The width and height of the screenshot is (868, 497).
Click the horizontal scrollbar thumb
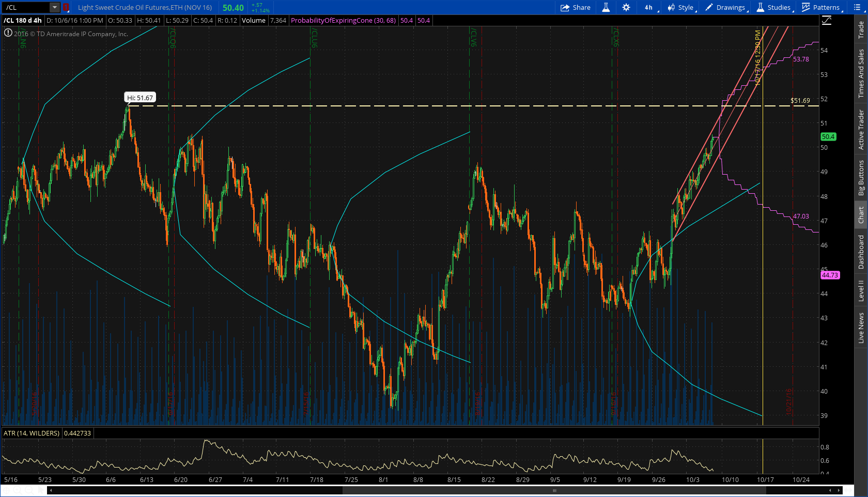coord(553,490)
